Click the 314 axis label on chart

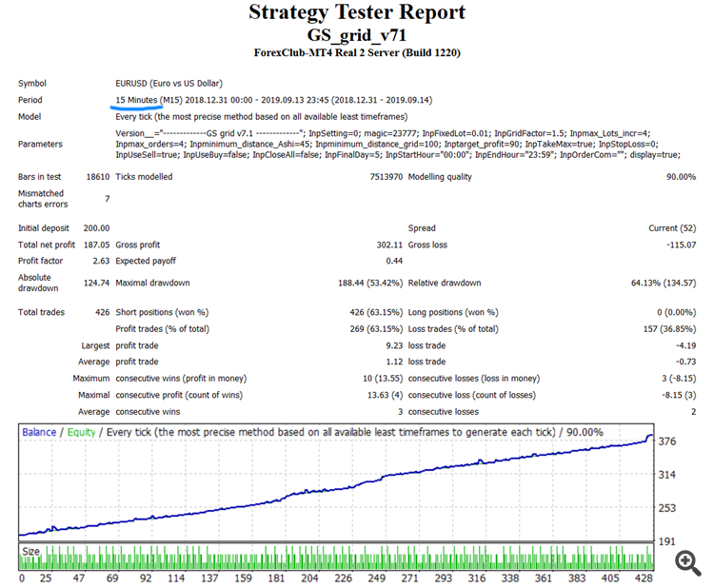(667, 475)
